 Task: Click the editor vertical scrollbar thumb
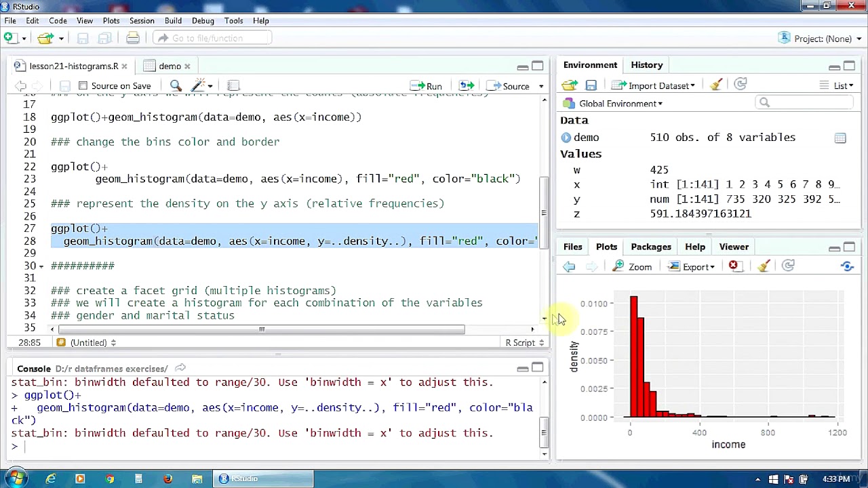[x=544, y=213]
